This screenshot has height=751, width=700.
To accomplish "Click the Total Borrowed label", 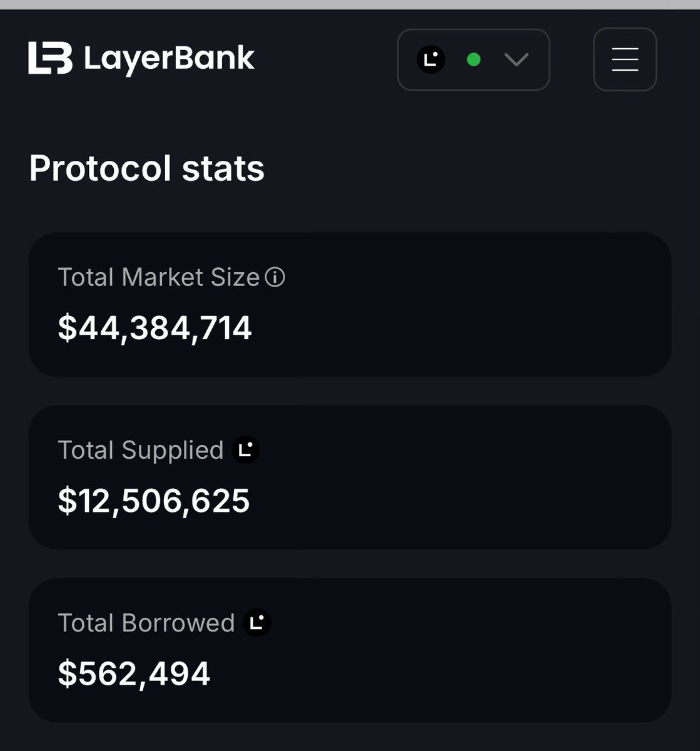I will coord(146,623).
